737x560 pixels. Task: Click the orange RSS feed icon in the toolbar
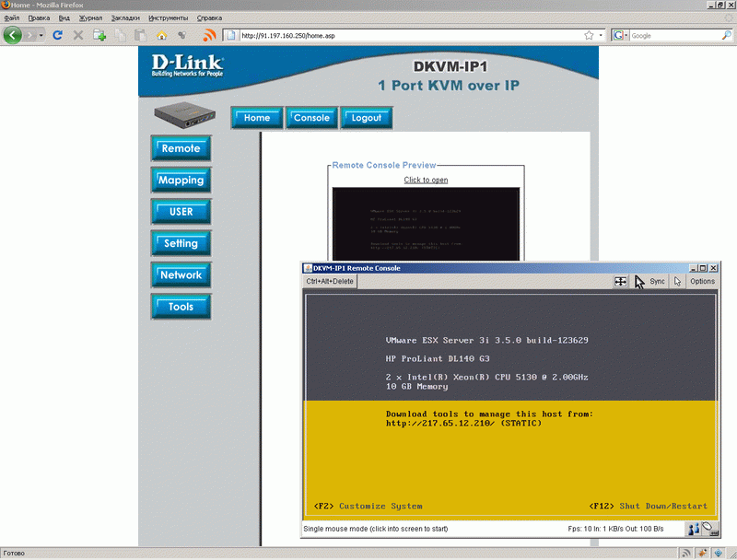click(209, 35)
